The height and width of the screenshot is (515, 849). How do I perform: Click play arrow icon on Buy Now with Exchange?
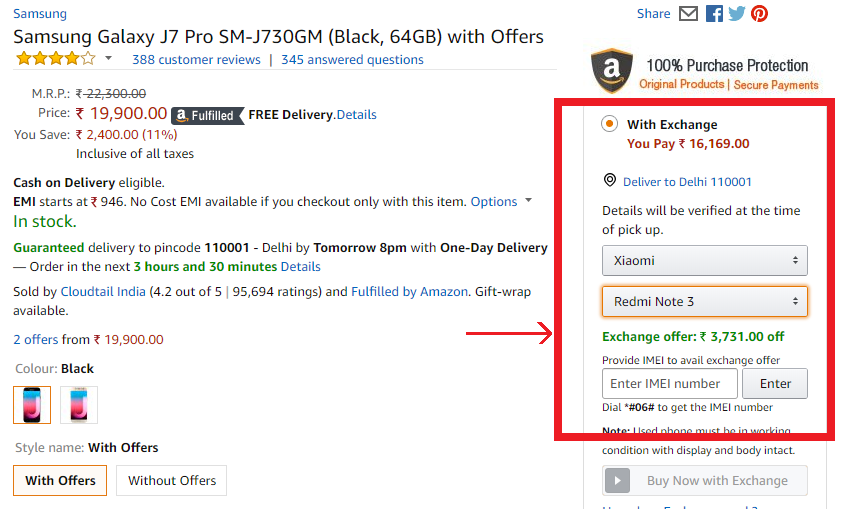click(x=617, y=480)
